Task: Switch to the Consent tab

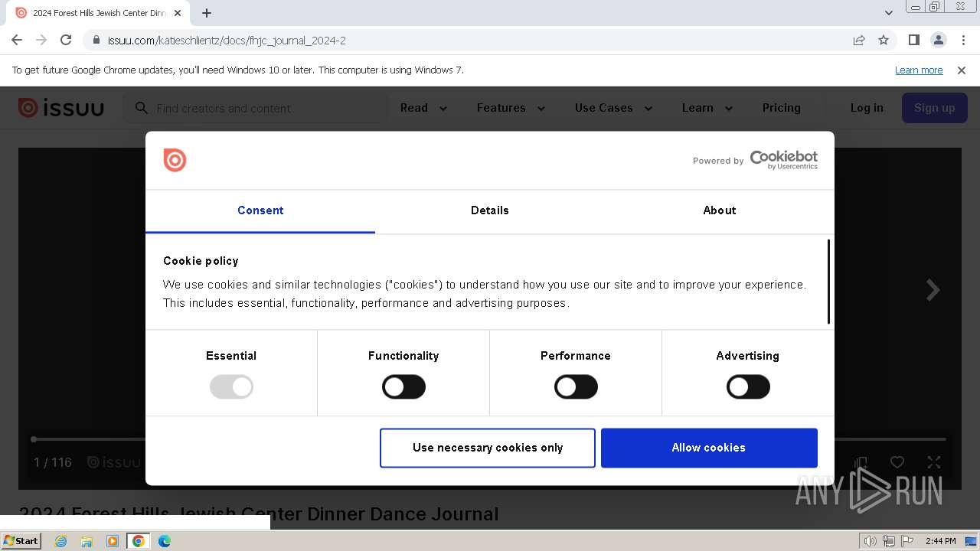Action: [x=260, y=210]
